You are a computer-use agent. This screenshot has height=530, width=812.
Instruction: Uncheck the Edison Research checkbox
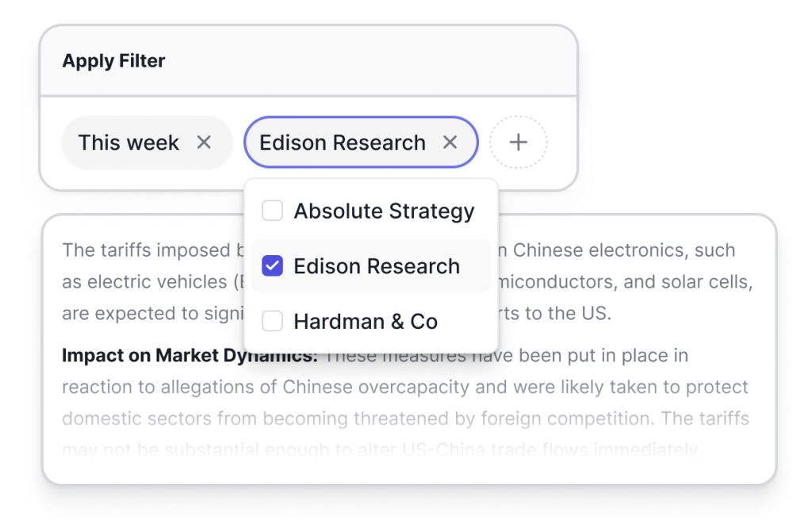pos(273,266)
